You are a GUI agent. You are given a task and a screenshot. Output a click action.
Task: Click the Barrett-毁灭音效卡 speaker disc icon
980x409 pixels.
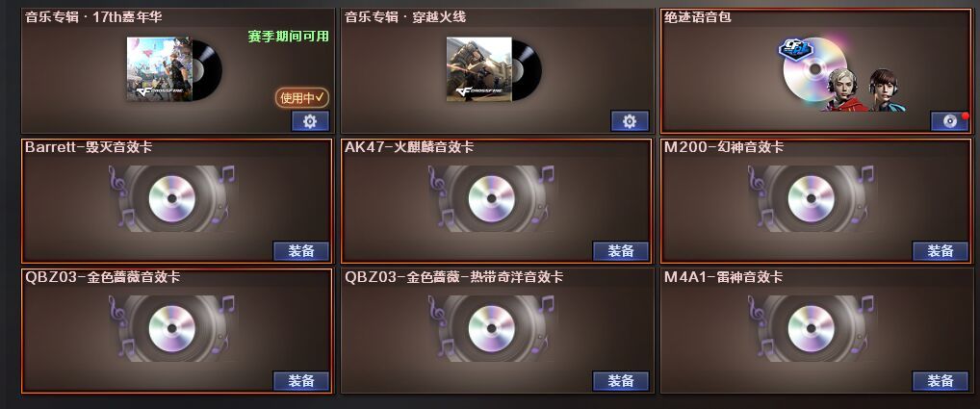172,198
